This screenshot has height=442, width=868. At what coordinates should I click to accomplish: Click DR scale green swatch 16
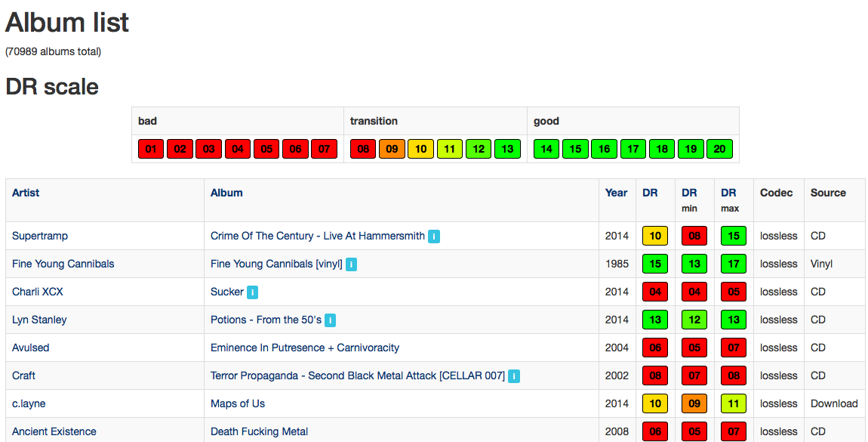(604, 149)
